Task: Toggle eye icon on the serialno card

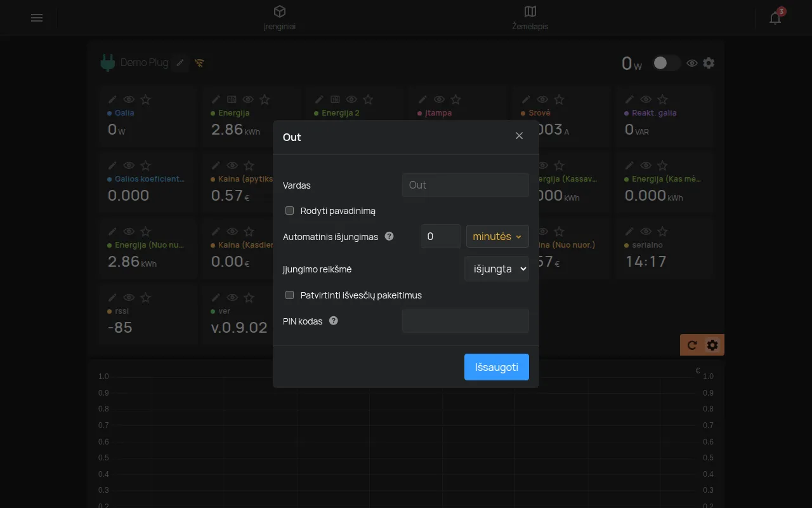Action: click(x=646, y=231)
